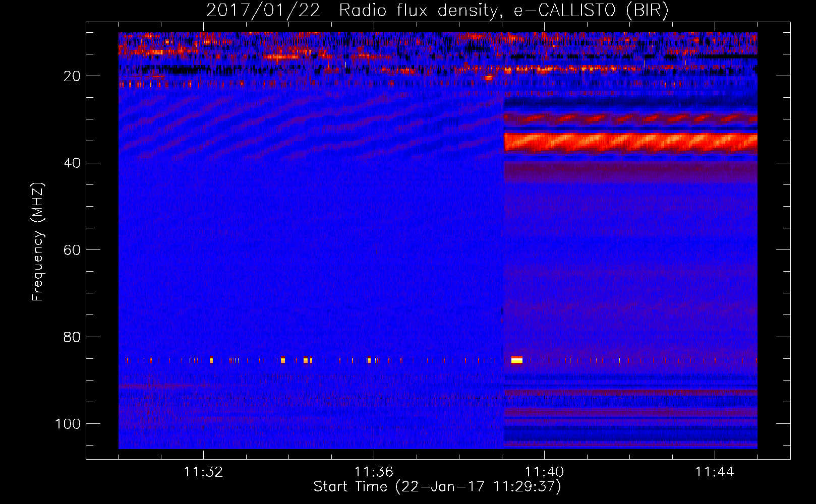The image size is (816, 504).
Task: Click the intense red band near 35 MHz
Action: pyautogui.click(x=630, y=142)
